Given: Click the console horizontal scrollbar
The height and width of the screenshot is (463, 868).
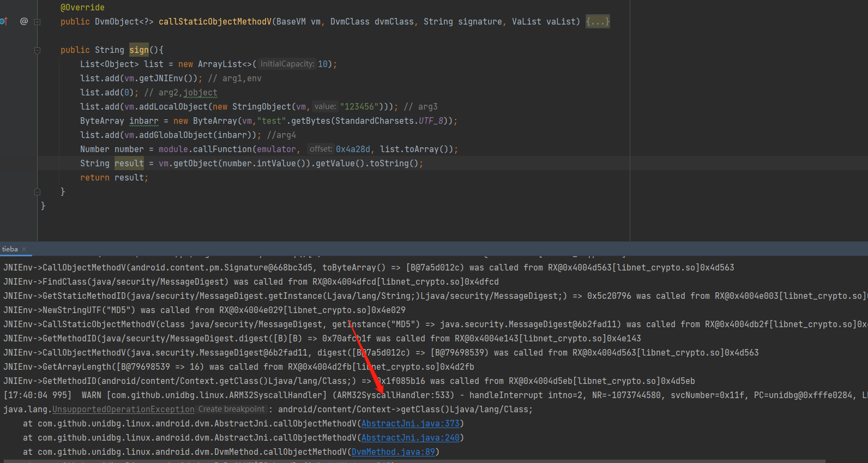Looking at the screenshot, I should [414, 461].
